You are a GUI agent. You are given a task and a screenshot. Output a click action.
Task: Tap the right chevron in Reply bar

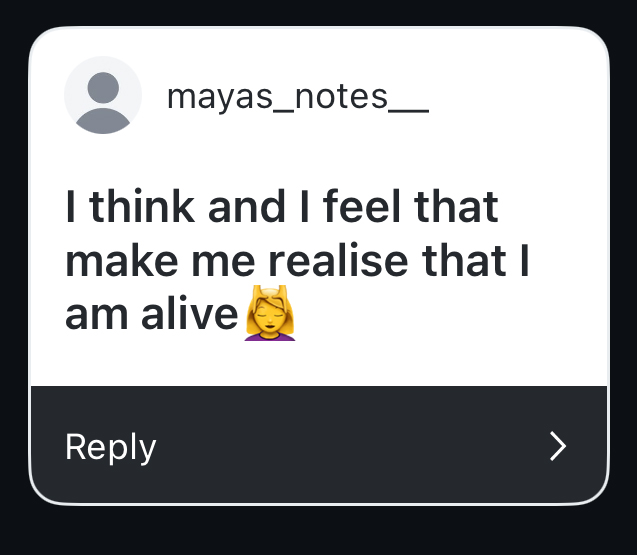click(558, 445)
